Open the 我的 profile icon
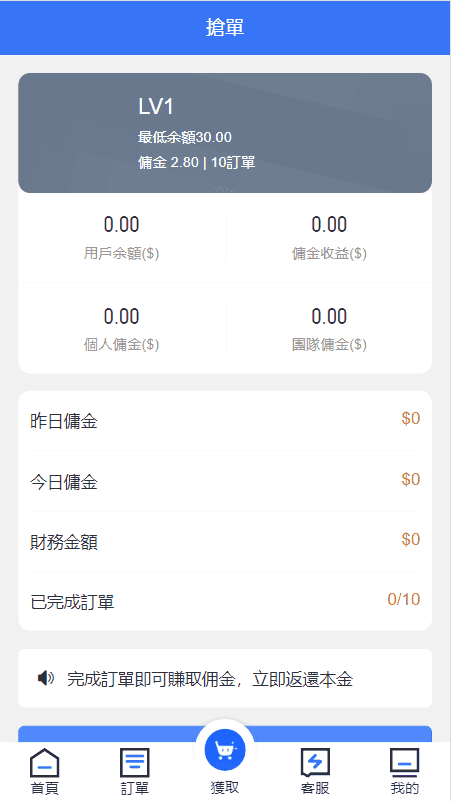The image size is (451, 801). pos(405,762)
